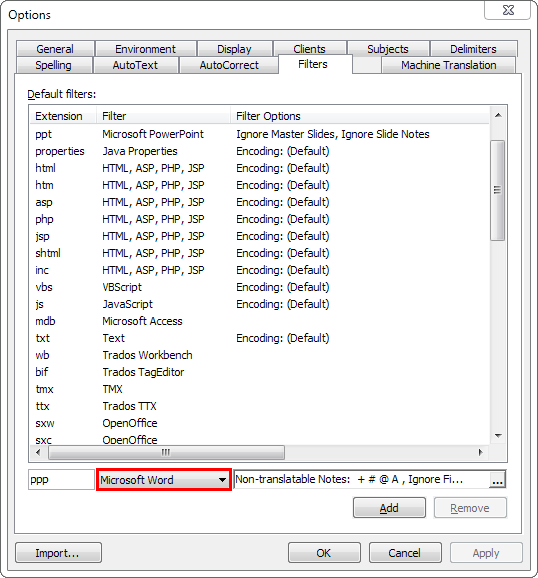Select the AutoCorrect tab
Viewport: 538px width, 578px height.
tap(229, 65)
